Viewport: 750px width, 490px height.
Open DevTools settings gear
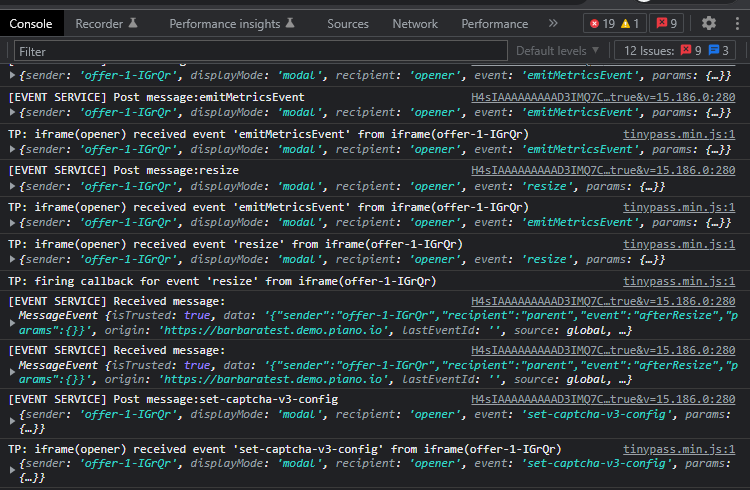click(x=708, y=23)
